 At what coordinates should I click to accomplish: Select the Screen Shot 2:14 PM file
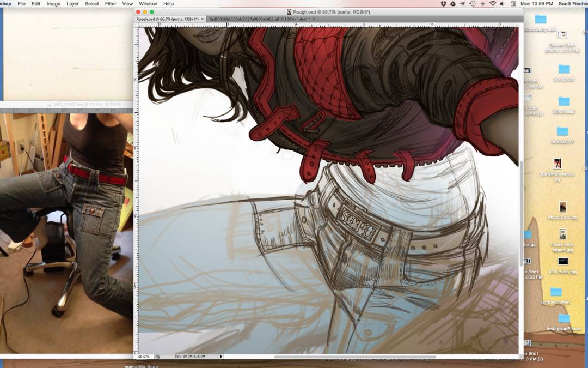pos(562,41)
